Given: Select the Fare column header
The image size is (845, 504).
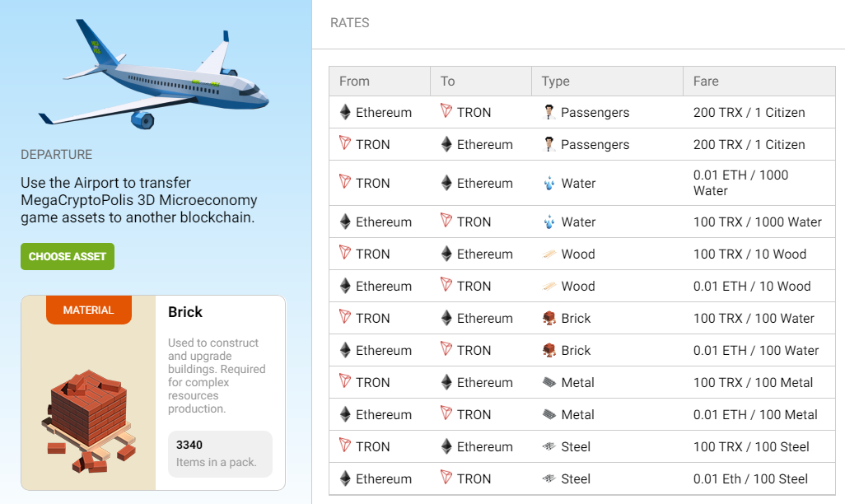Looking at the screenshot, I should tap(759, 82).
